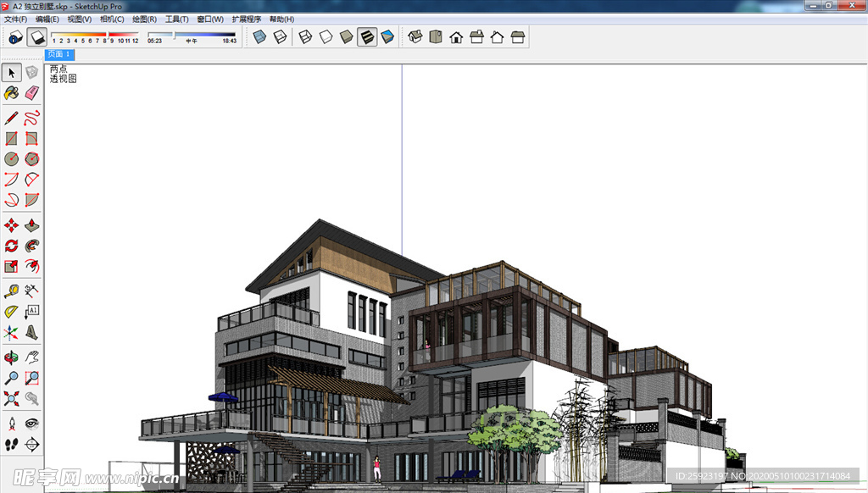Screen dimensions: 868x493
Task: Activate the Orbit tool
Action: [x=12, y=357]
